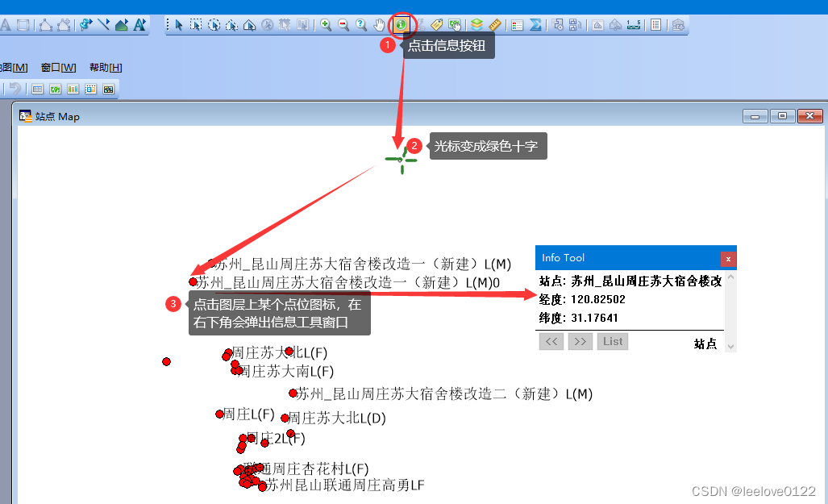Select the arrow pointer selection tool
Screen dimensions: 828x504
click(x=177, y=25)
